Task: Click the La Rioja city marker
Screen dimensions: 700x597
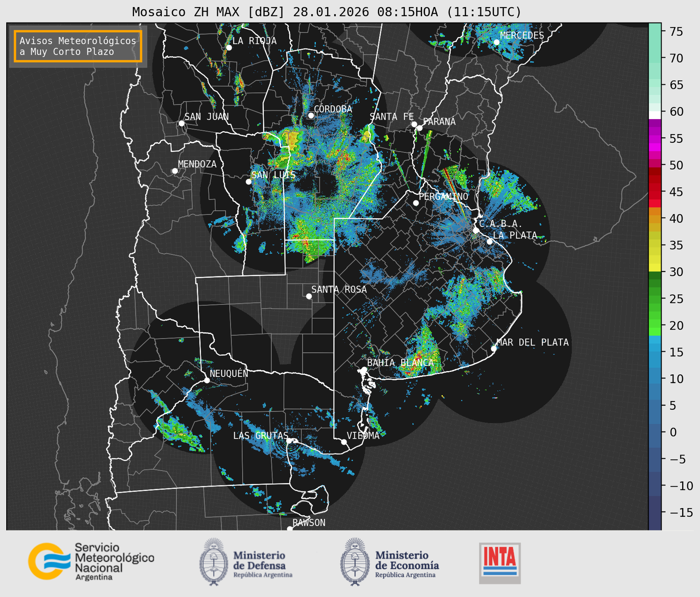Action: tap(229, 48)
